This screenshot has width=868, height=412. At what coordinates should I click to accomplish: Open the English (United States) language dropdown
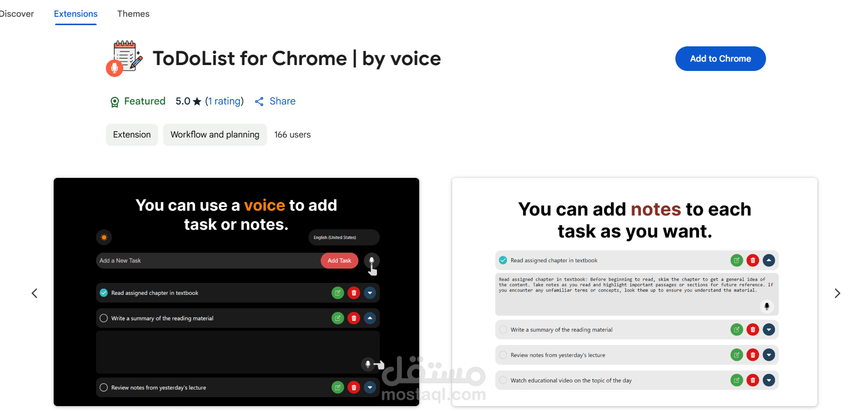(344, 238)
